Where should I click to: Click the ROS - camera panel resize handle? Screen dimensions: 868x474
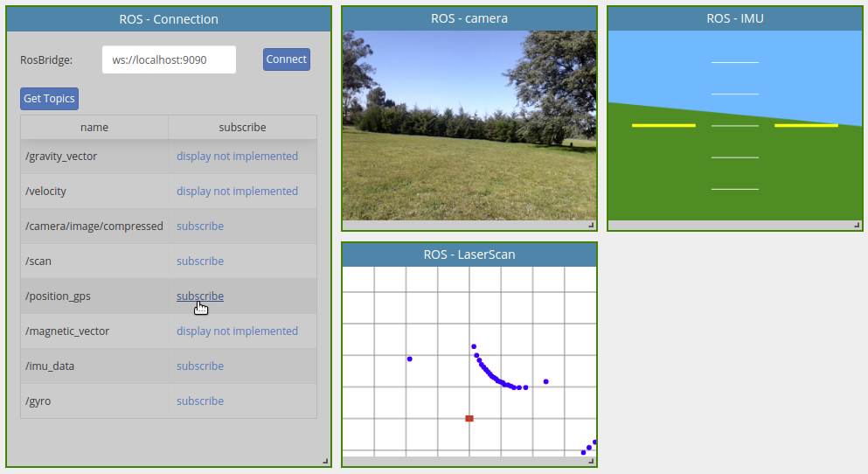coord(591,226)
